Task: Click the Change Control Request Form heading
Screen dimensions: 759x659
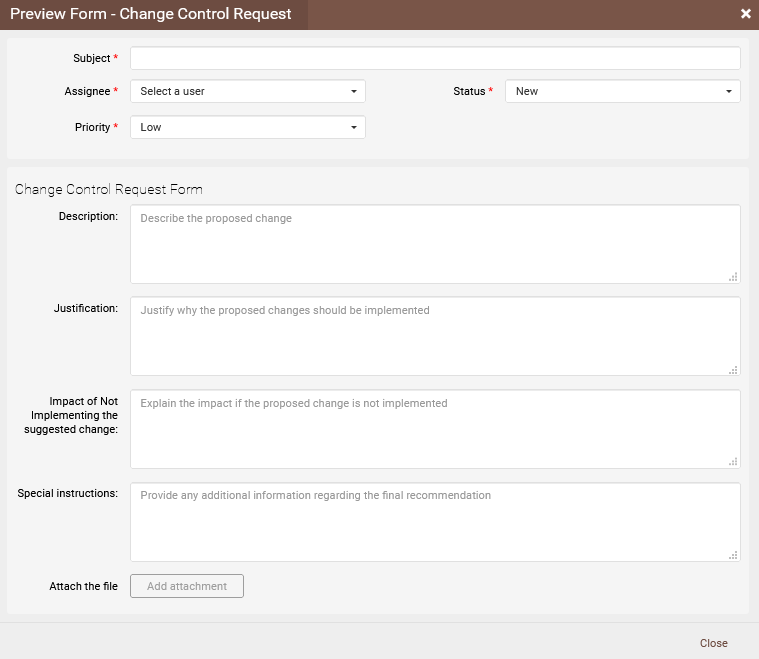Action: [x=108, y=189]
